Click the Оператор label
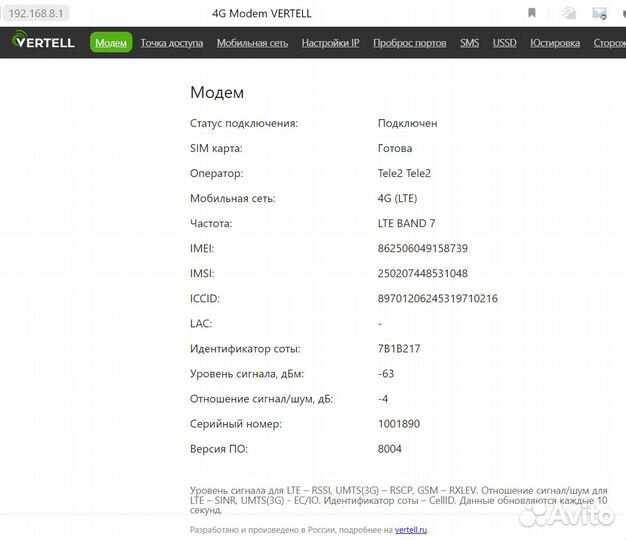This screenshot has width=626, height=540. (x=216, y=174)
